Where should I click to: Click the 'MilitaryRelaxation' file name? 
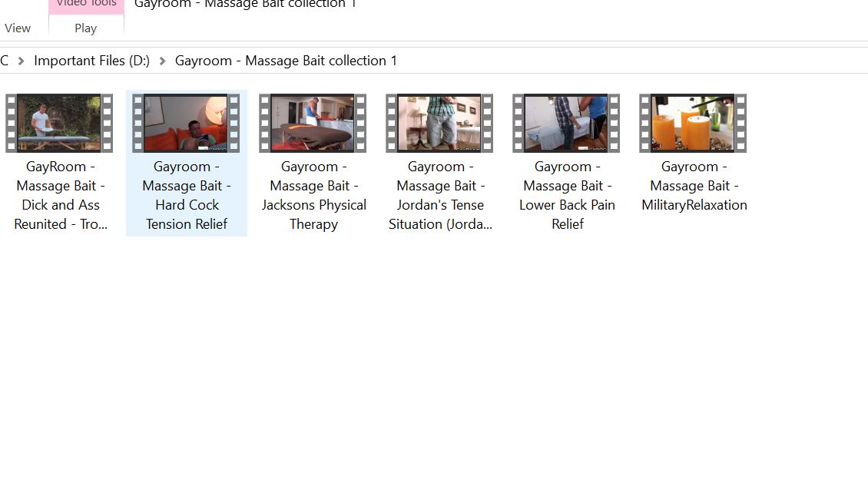click(694, 186)
